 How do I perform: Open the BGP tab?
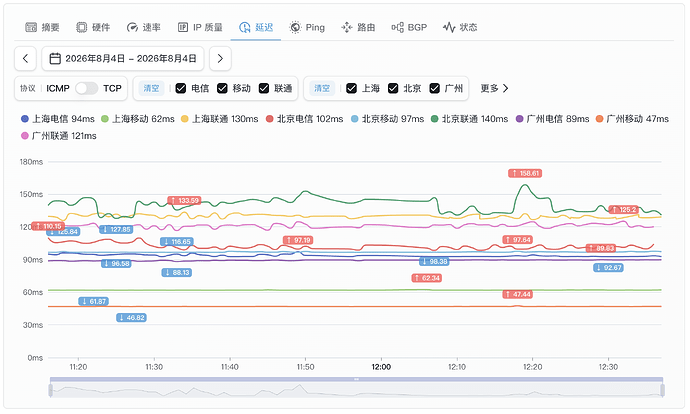point(409,27)
